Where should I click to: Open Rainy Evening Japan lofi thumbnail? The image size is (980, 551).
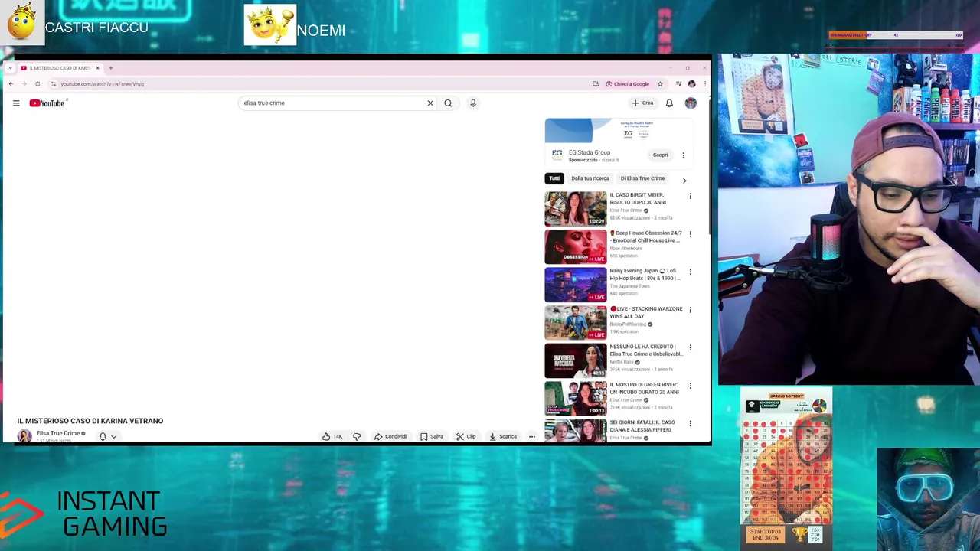point(575,285)
